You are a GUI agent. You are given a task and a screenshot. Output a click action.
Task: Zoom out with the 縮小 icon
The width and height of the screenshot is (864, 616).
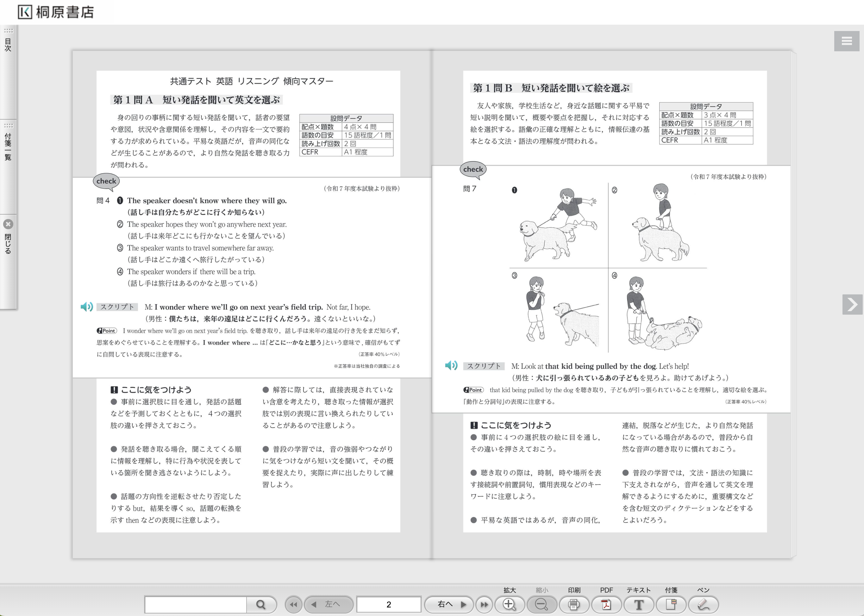(x=542, y=604)
